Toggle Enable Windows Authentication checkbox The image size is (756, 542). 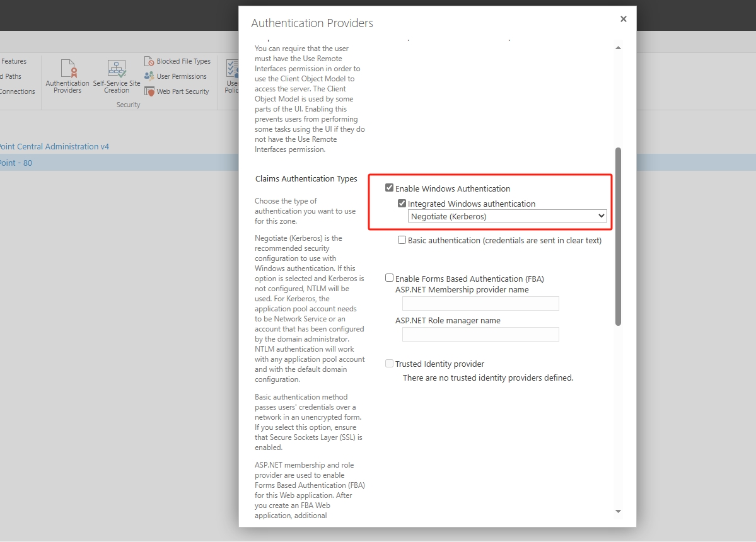pyautogui.click(x=389, y=187)
